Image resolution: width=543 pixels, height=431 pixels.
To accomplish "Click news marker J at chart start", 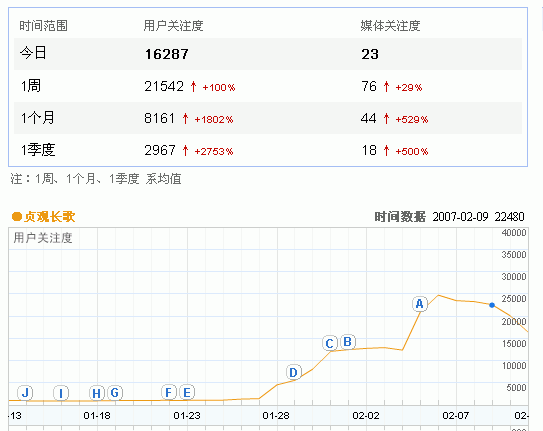I will [25, 393].
